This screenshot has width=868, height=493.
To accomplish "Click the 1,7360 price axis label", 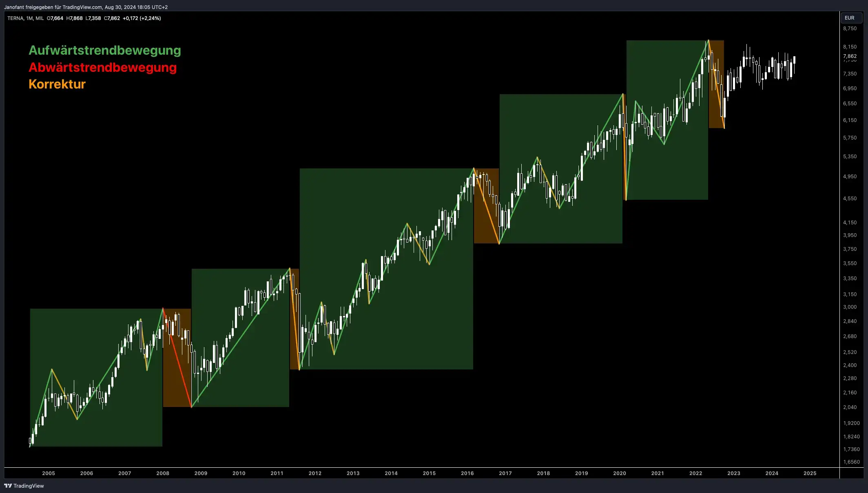I will click(x=851, y=449).
